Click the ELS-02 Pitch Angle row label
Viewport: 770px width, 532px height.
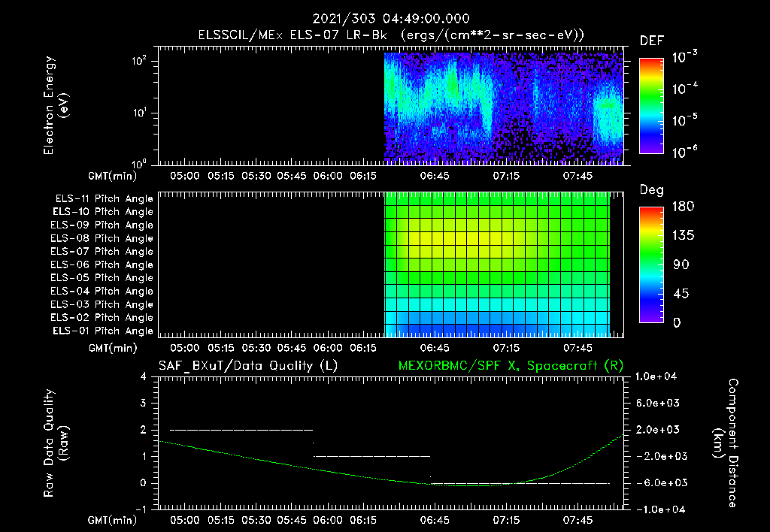pyautogui.click(x=102, y=318)
